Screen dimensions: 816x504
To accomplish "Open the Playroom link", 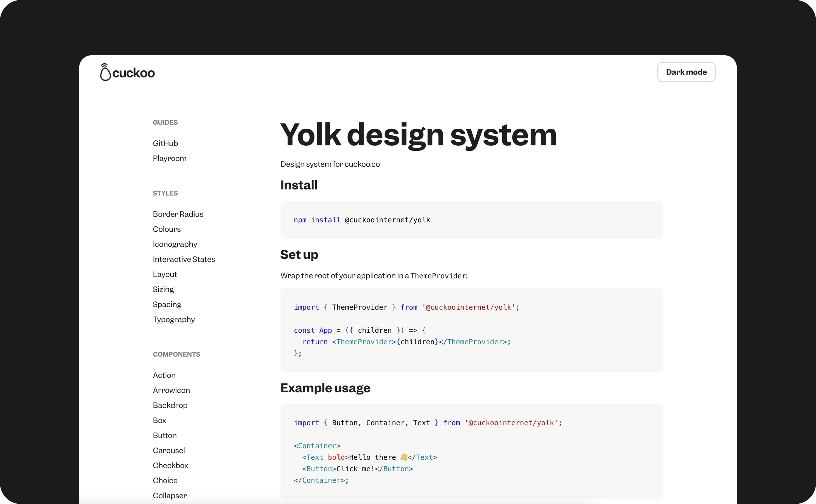I will click(x=170, y=158).
